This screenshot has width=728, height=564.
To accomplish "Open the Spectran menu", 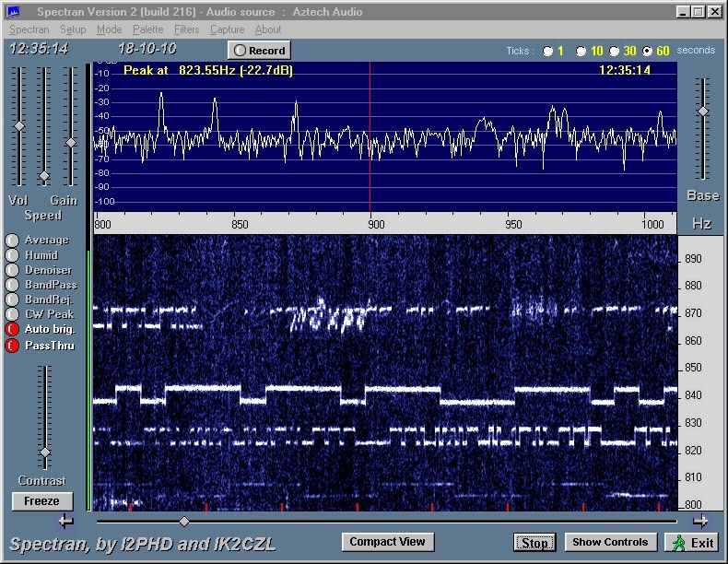I will 29,29.
